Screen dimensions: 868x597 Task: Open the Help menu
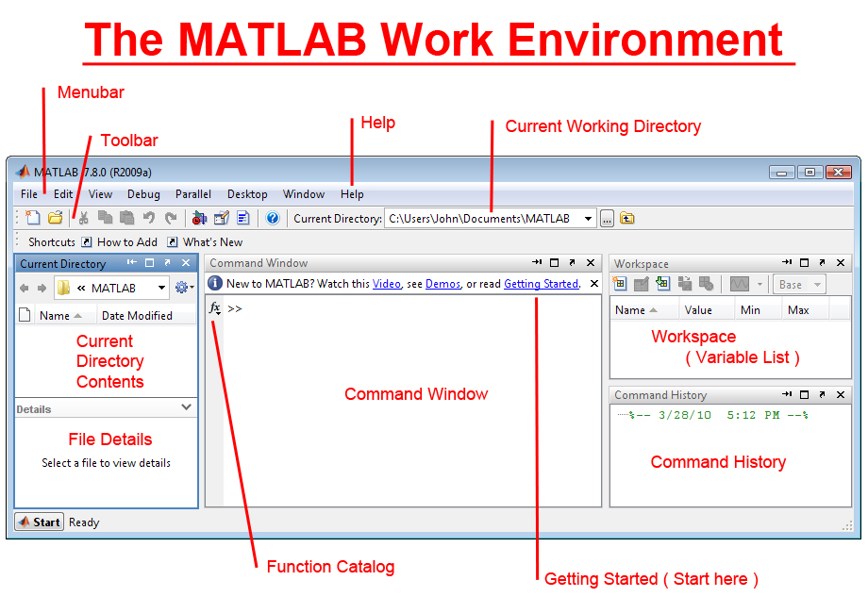pos(352,194)
